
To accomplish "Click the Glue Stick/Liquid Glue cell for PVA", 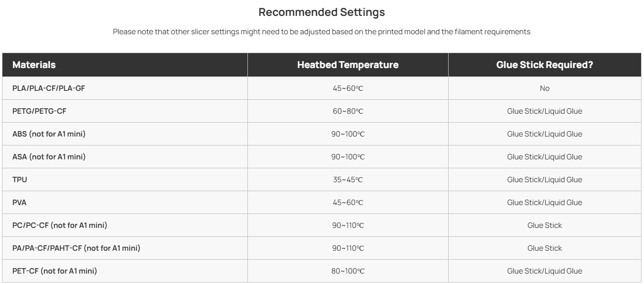I will pos(544,203).
